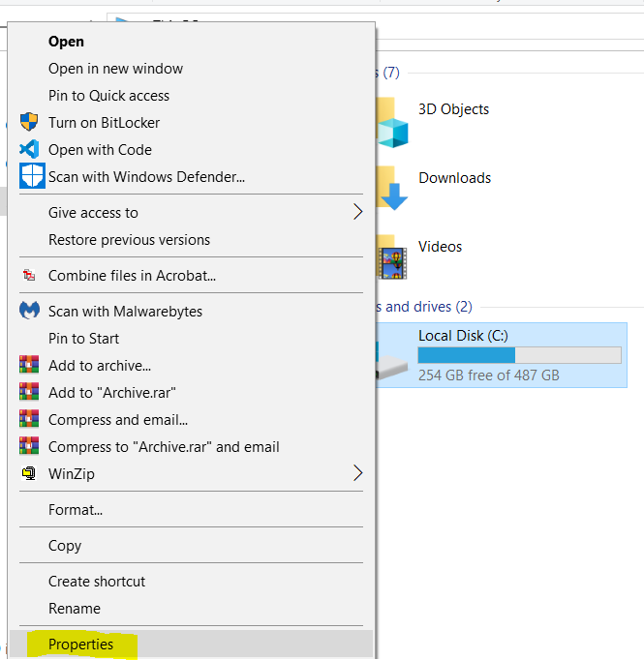The image size is (644, 660).
Task: Click the 3D Objects folder icon
Action: point(391,123)
